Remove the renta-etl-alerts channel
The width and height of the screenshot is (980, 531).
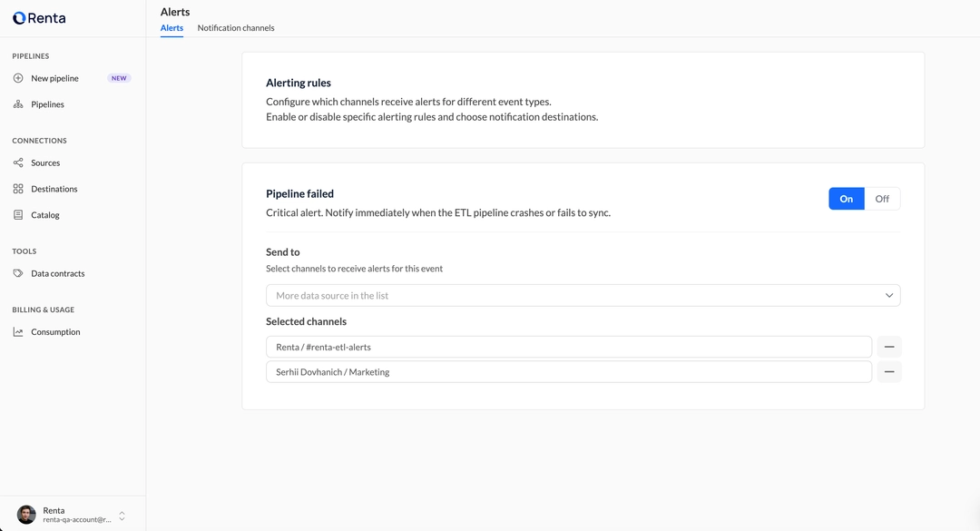(888, 346)
